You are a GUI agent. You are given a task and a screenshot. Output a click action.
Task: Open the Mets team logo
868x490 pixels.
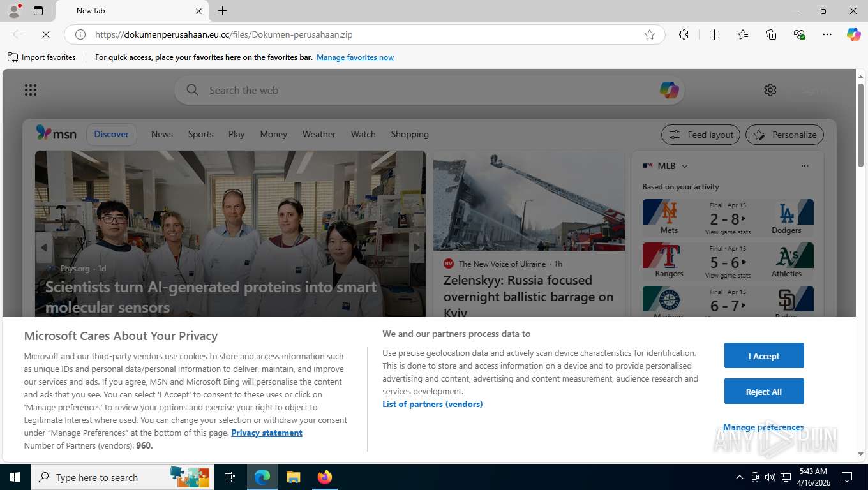pos(669,212)
